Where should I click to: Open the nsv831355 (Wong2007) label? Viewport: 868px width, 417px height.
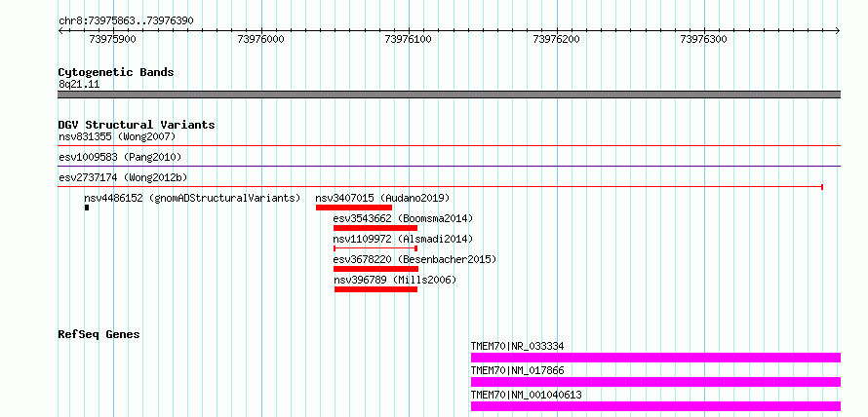point(117,136)
